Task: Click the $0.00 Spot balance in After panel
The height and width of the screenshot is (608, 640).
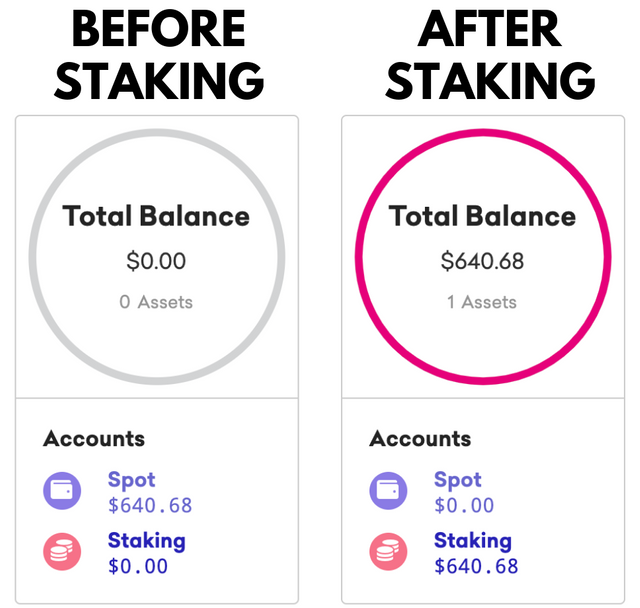Action: coord(464,505)
